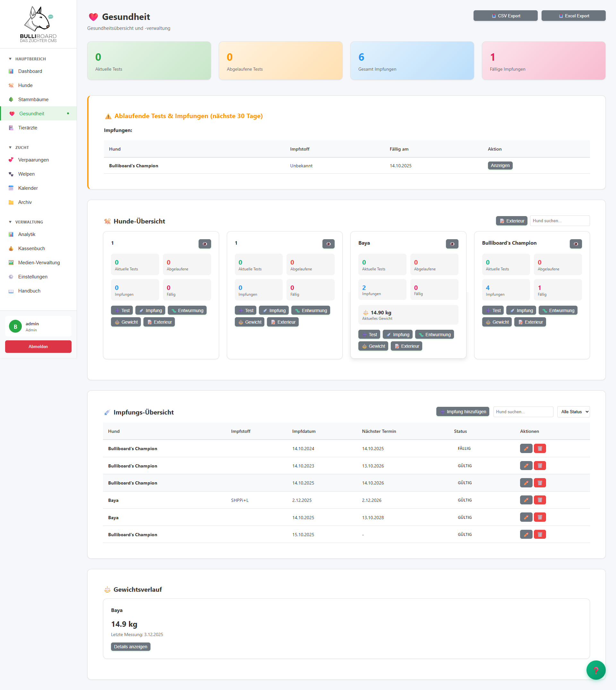Open the Alle Status filter dropdown
616x690 pixels.
click(573, 412)
